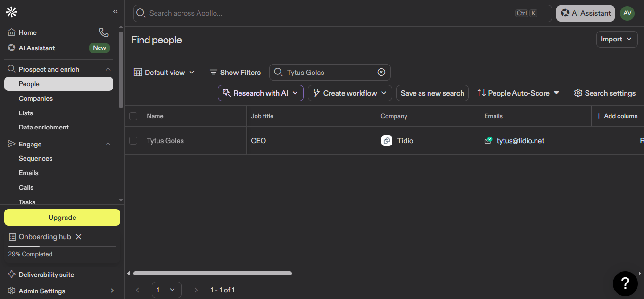Click the Tidio company logo

[387, 140]
